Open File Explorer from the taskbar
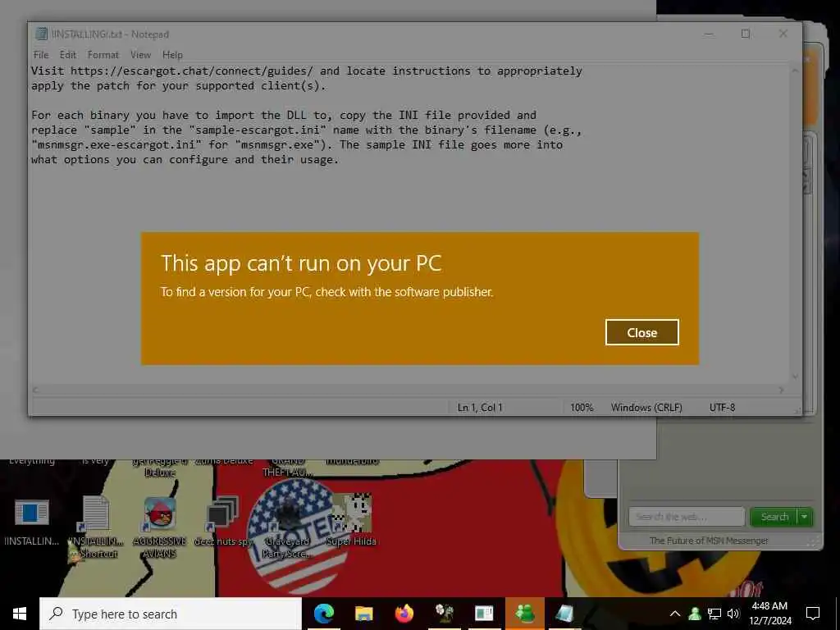Viewport: 840px width, 630px height. point(363,614)
